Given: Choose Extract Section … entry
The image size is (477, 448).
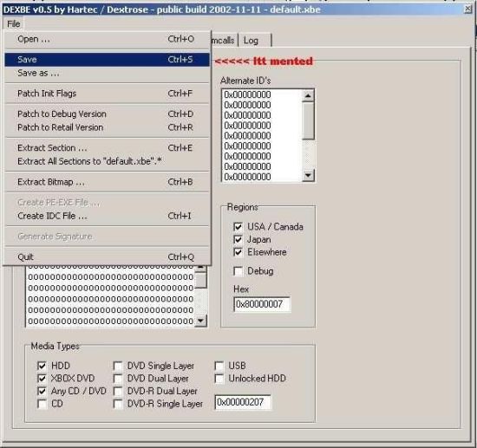Looking at the screenshot, I should pos(107,148).
